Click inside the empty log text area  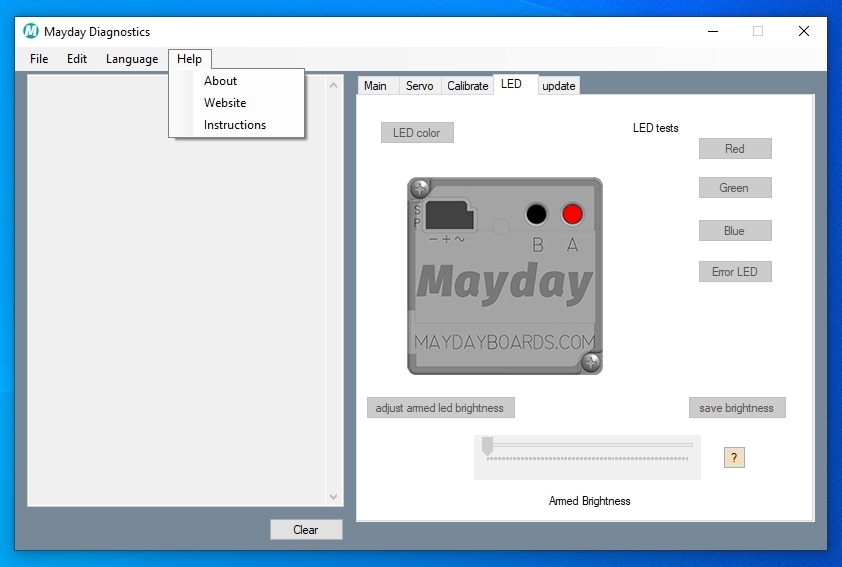pyautogui.click(x=177, y=290)
